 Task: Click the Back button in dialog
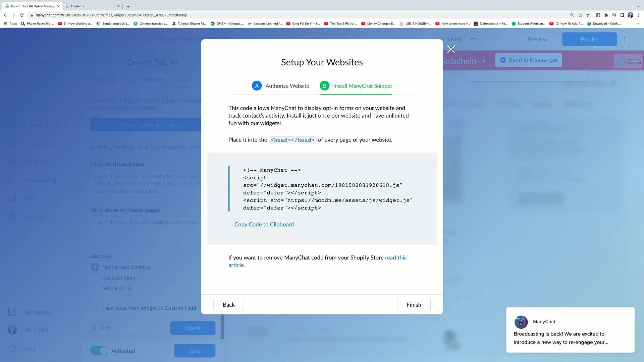tap(229, 304)
